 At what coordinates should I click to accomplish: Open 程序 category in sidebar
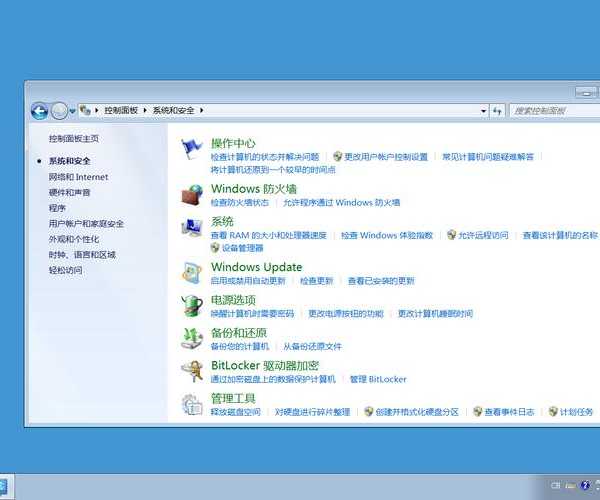click(x=57, y=208)
